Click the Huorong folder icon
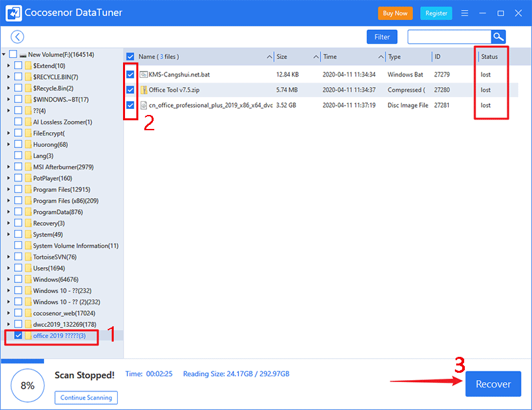The image size is (532, 410). (28, 144)
